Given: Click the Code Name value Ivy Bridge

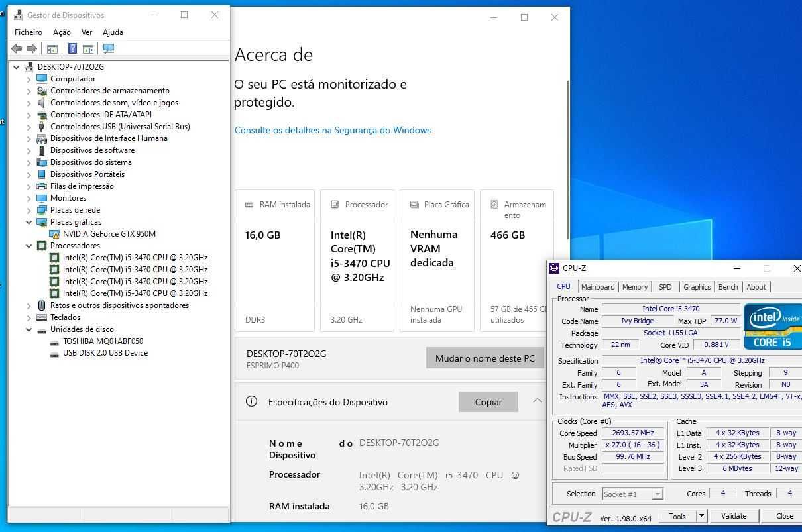Looking at the screenshot, I should (x=638, y=321).
